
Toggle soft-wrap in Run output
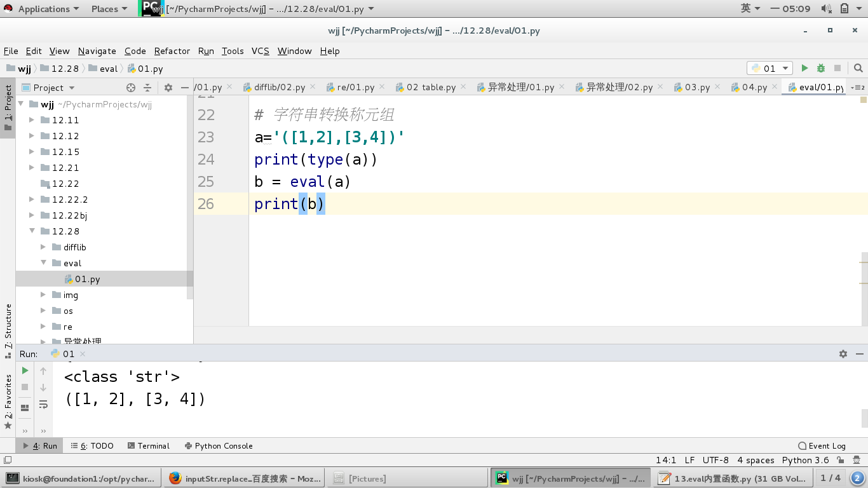click(43, 404)
